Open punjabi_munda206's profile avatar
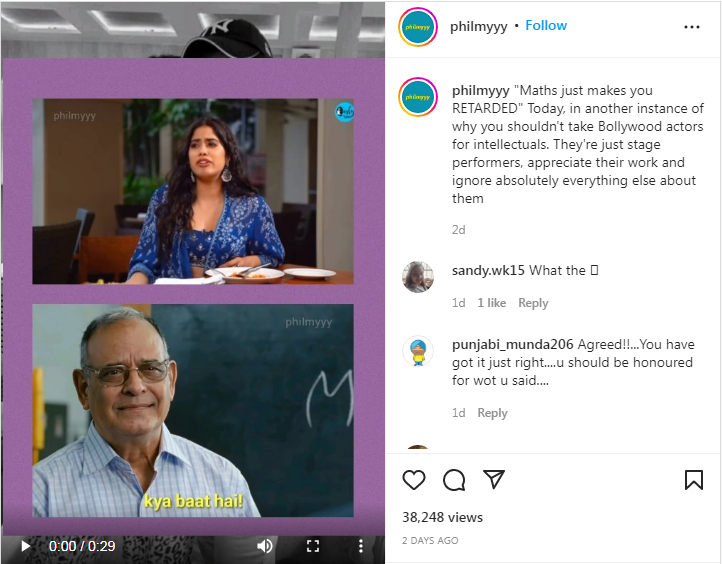The width and height of the screenshot is (722, 564). click(x=418, y=351)
